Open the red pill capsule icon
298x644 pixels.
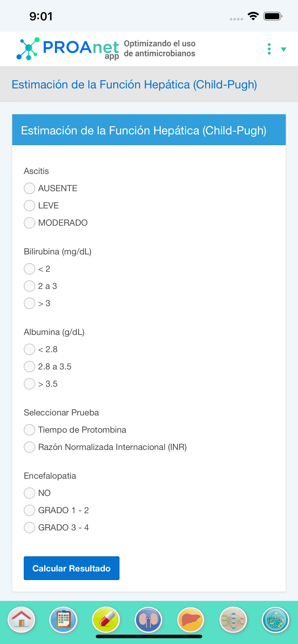[106, 620]
